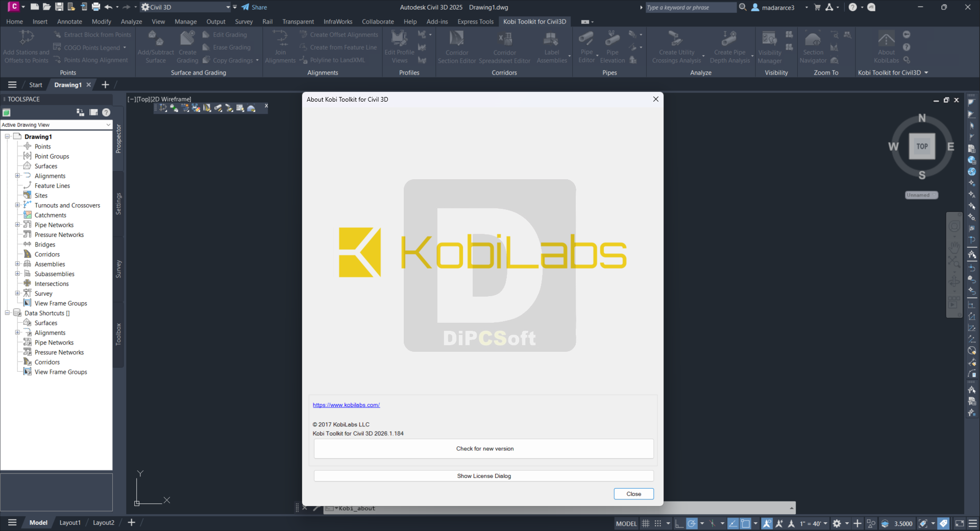This screenshot has height=531, width=980.
Task: Expand the Pipe Networks tree node under Drawing1
Action: pos(17,225)
